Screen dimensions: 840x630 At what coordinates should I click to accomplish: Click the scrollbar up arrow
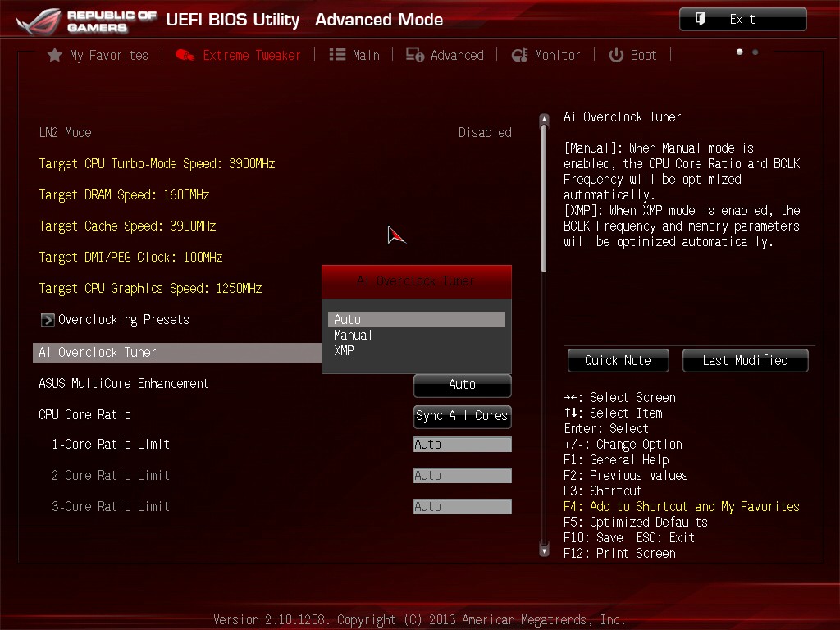[545, 119]
